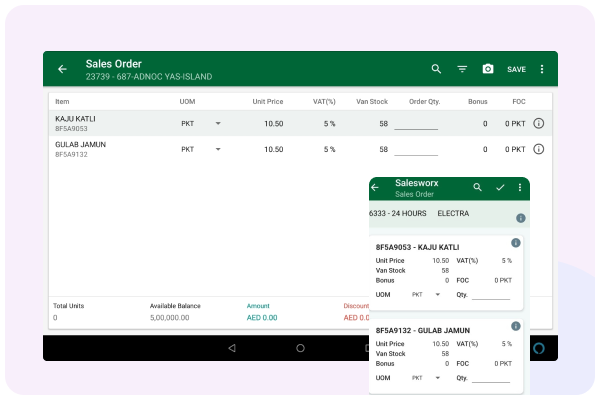Open the Sales Order overflow menu
600x400 pixels.
click(542, 69)
